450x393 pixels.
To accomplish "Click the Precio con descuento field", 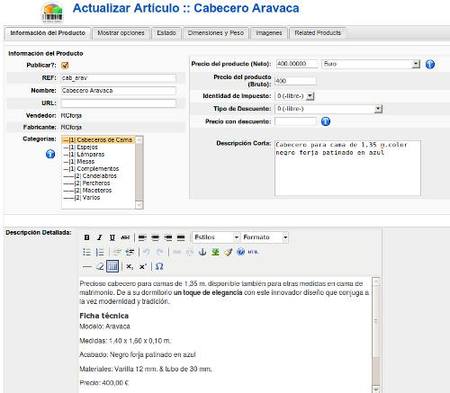I will (x=295, y=121).
